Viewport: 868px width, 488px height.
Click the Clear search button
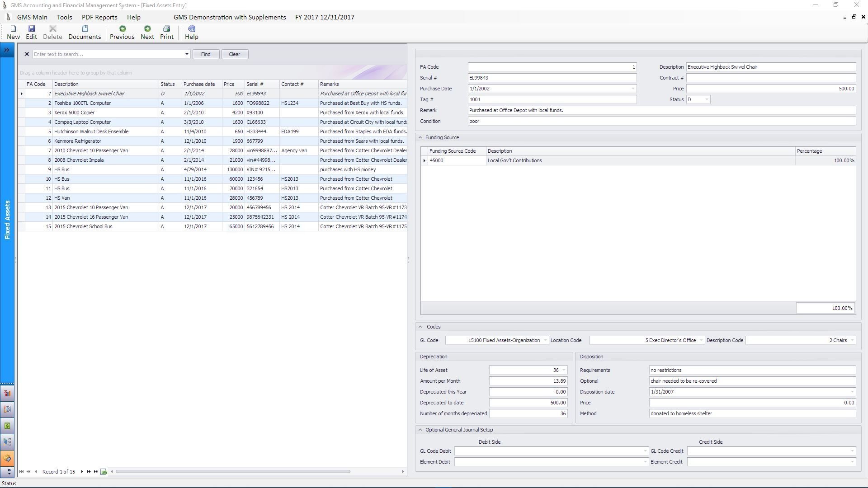click(x=234, y=54)
